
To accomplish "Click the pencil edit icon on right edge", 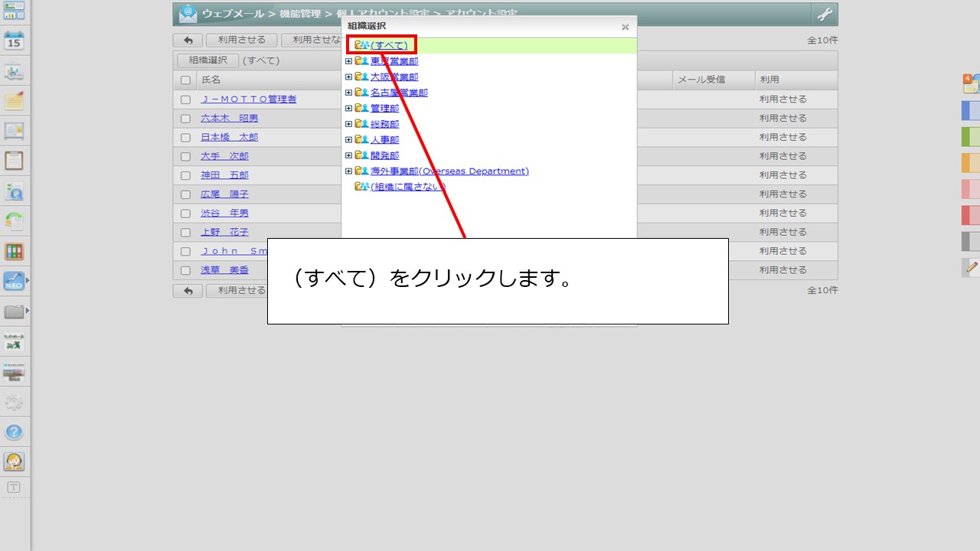I will coord(972,267).
